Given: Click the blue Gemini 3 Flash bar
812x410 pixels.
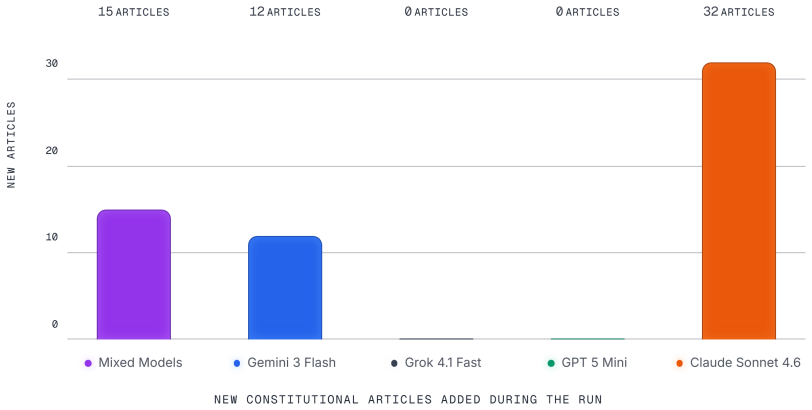Looking at the screenshot, I should coord(285,288).
